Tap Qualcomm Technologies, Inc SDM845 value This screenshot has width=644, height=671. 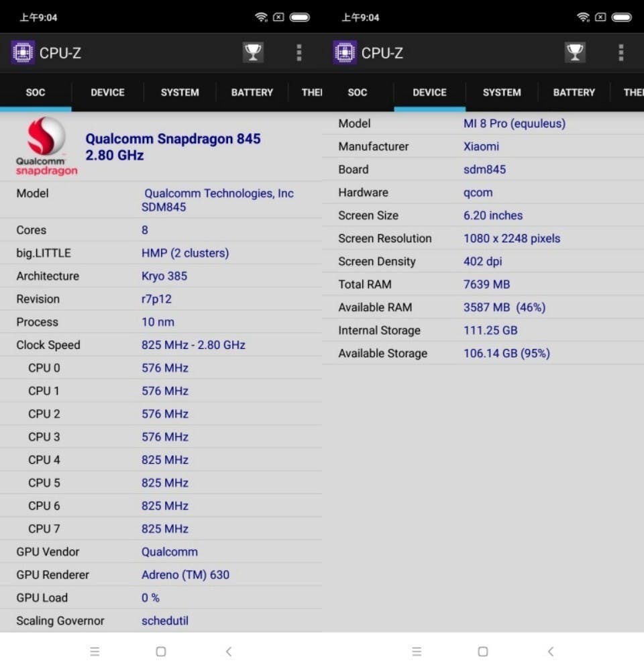(x=217, y=200)
